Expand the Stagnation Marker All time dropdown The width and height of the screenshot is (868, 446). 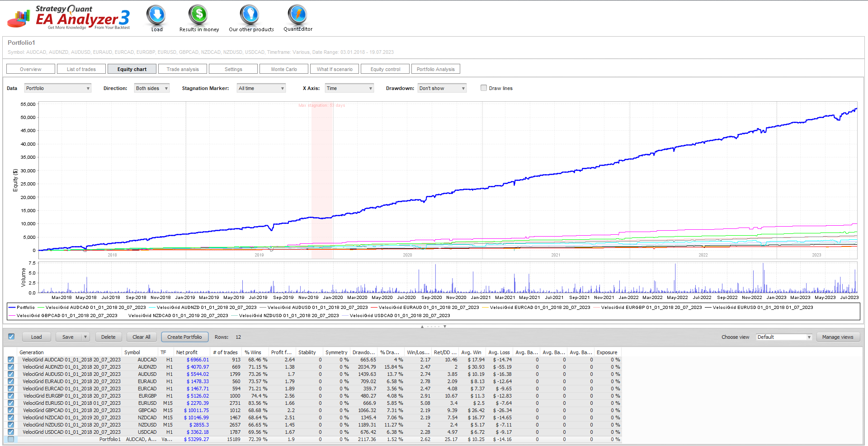[x=261, y=88]
